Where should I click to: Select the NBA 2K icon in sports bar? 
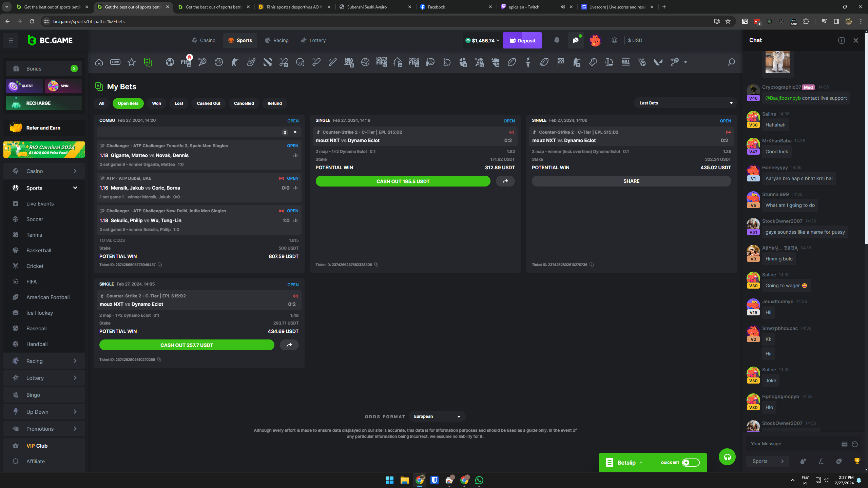[349, 62]
